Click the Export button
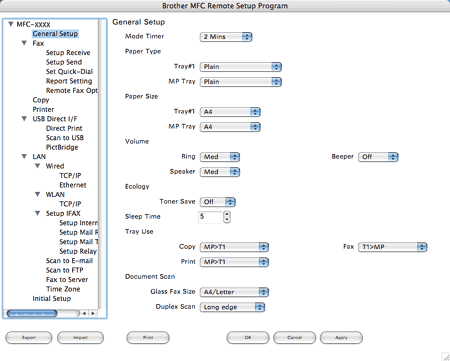Viewport: 450px width, 361px height. 29,338
